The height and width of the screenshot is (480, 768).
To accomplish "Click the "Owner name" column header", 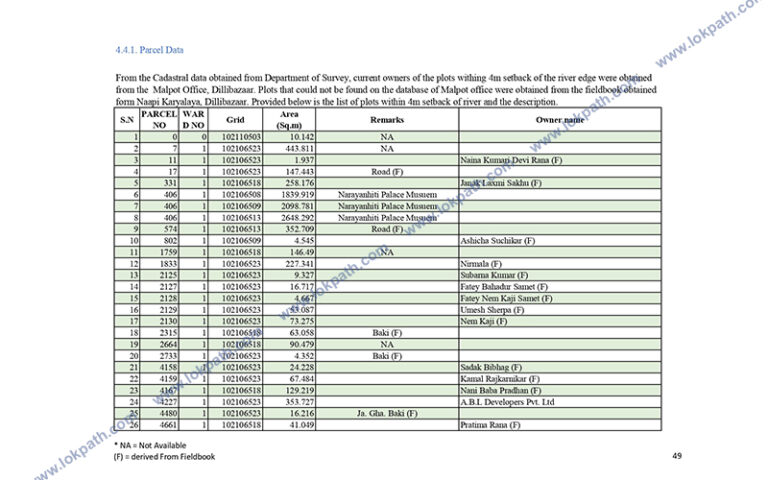I will tap(557, 120).
